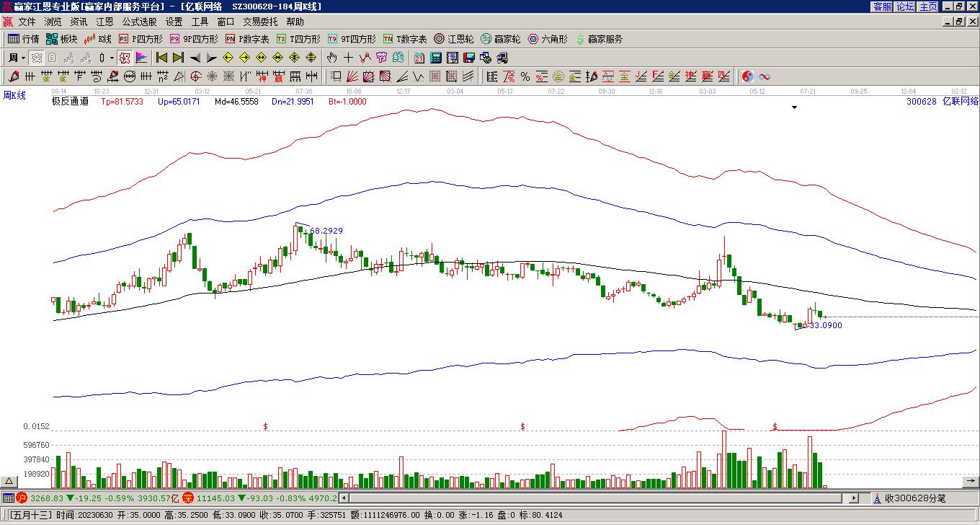
Task: Click the percent sign tool icon
Action: 525,76
